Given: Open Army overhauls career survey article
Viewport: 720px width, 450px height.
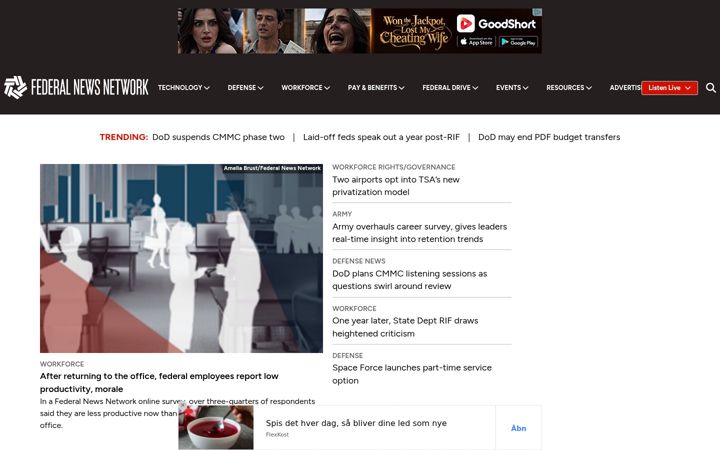Looking at the screenshot, I should 419,233.
